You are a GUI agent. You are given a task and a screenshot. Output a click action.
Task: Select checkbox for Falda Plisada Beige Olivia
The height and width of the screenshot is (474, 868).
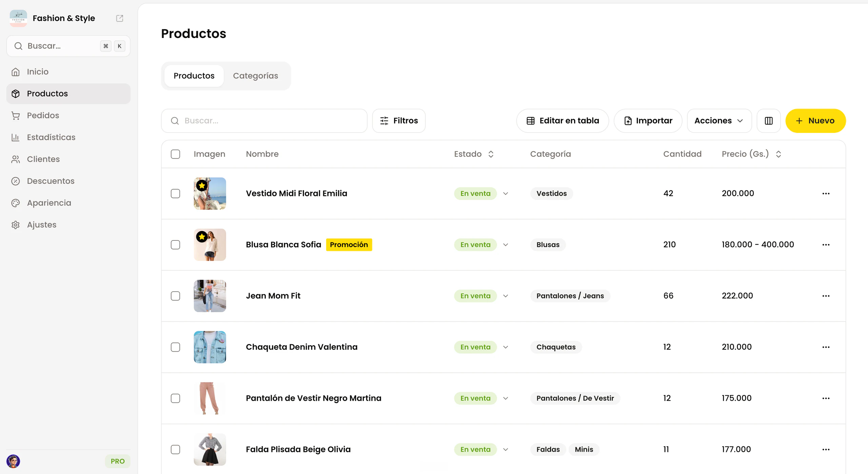point(175,450)
